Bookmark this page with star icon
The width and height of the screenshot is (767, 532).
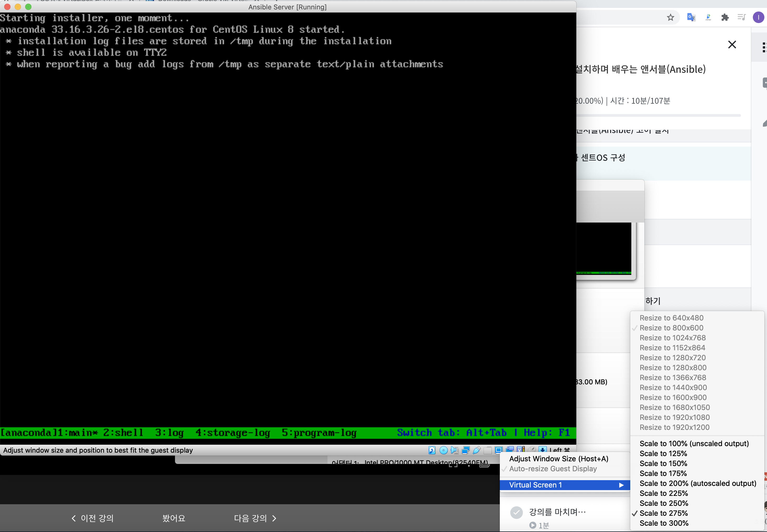coord(670,17)
